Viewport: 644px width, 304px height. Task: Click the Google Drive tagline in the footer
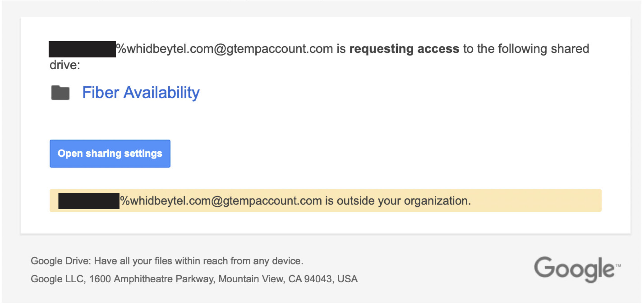(167, 261)
